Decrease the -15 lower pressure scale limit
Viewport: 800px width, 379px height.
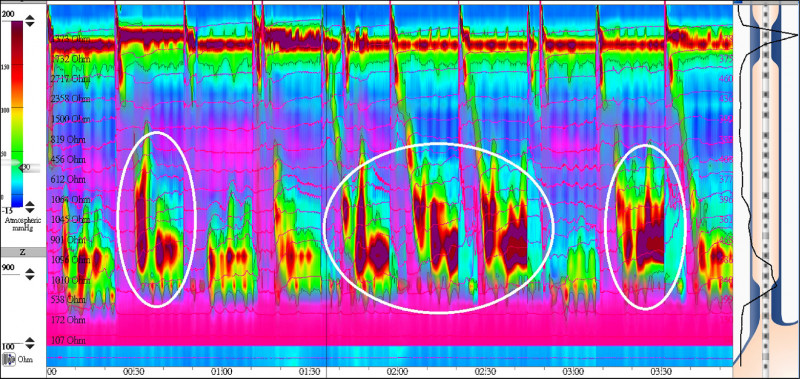[30, 210]
